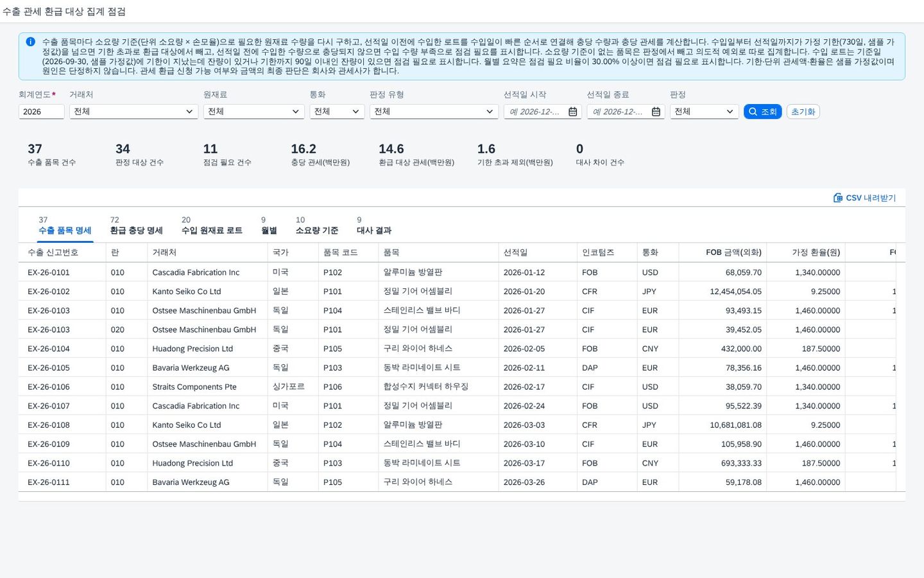Open the 판정 유형 combo box
924x578 pixels.
(x=434, y=112)
